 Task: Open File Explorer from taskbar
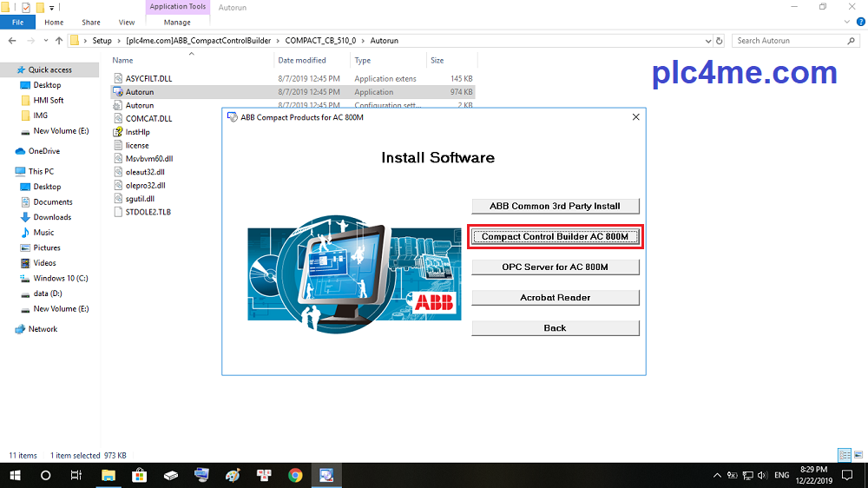[x=108, y=475]
